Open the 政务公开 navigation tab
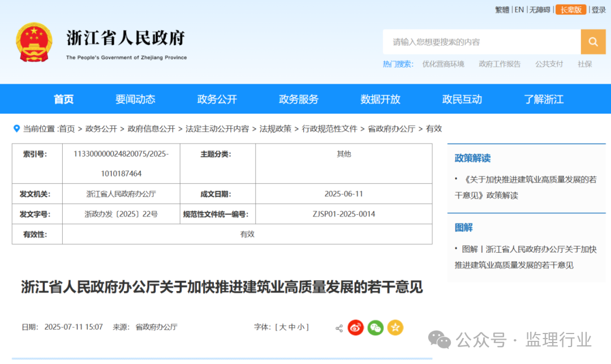Image resolution: width=611 pixels, height=364 pixels. point(217,99)
